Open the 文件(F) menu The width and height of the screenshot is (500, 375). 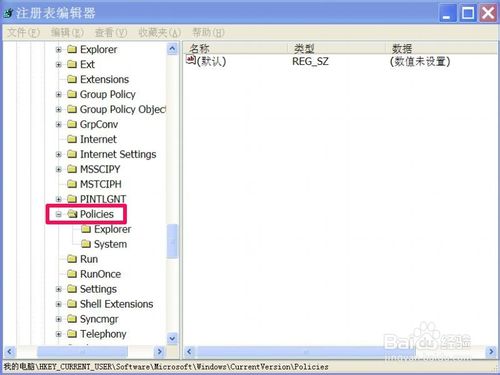(x=23, y=33)
